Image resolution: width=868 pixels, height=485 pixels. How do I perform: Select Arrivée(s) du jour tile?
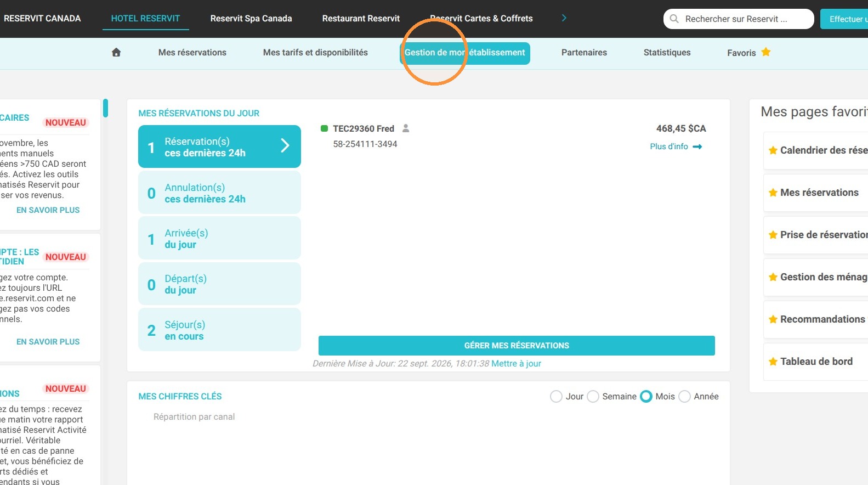[219, 238]
